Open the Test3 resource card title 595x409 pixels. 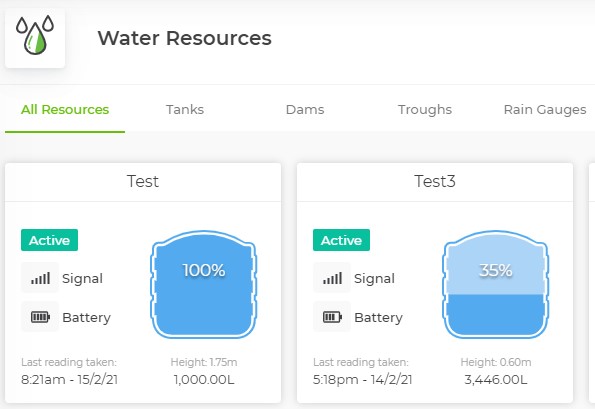(x=435, y=181)
